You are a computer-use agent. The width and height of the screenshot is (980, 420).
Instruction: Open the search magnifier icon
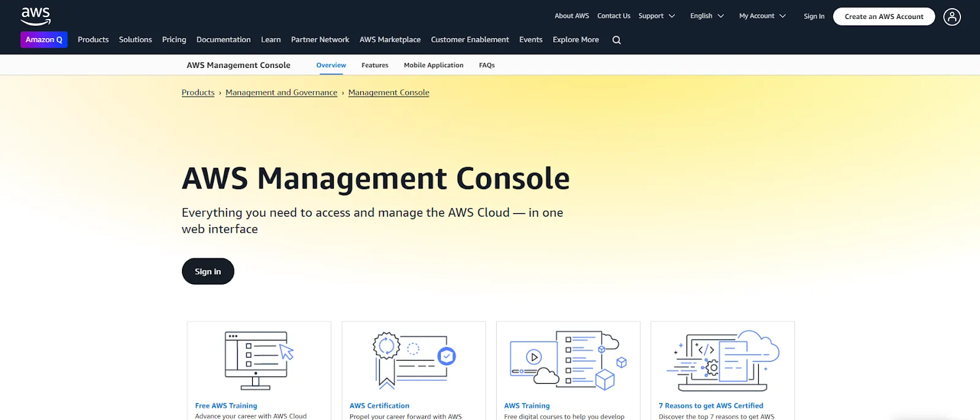[x=617, y=40]
